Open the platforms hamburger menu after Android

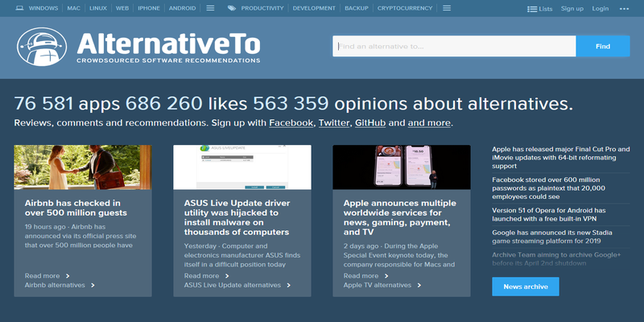click(x=210, y=8)
